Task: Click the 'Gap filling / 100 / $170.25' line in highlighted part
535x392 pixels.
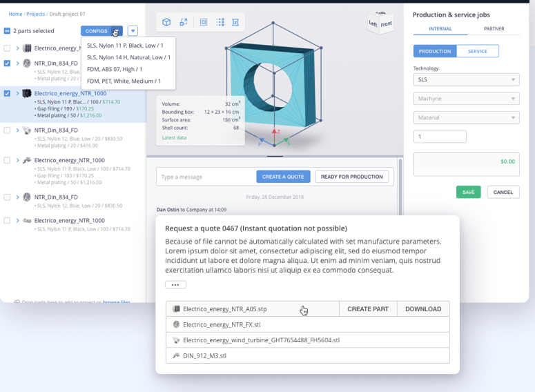Action: click(x=64, y=109)
